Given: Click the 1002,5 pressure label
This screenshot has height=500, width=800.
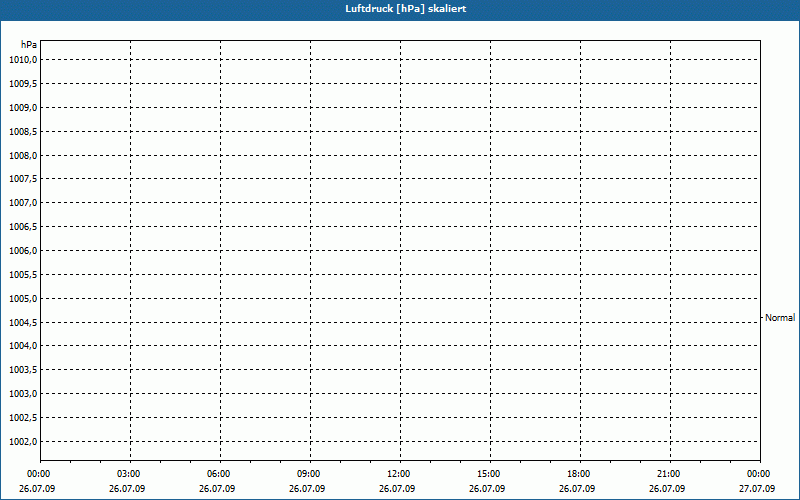Looking at the screenshot, I should [x=23, y=417].
